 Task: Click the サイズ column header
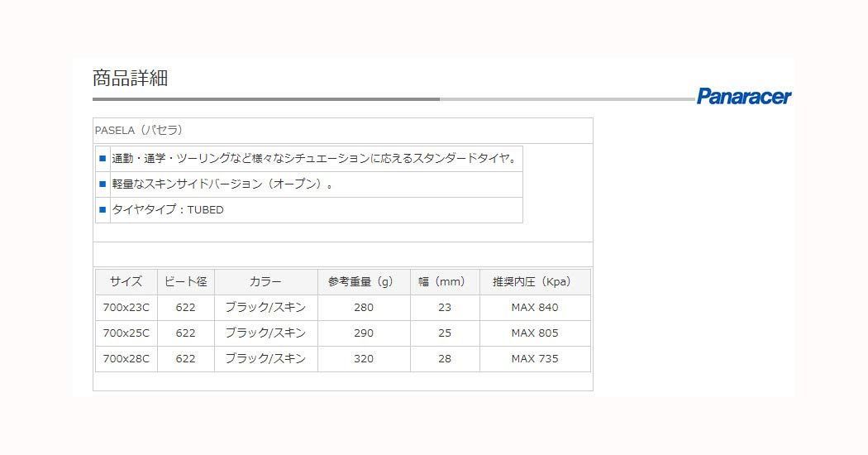[126, 281]
